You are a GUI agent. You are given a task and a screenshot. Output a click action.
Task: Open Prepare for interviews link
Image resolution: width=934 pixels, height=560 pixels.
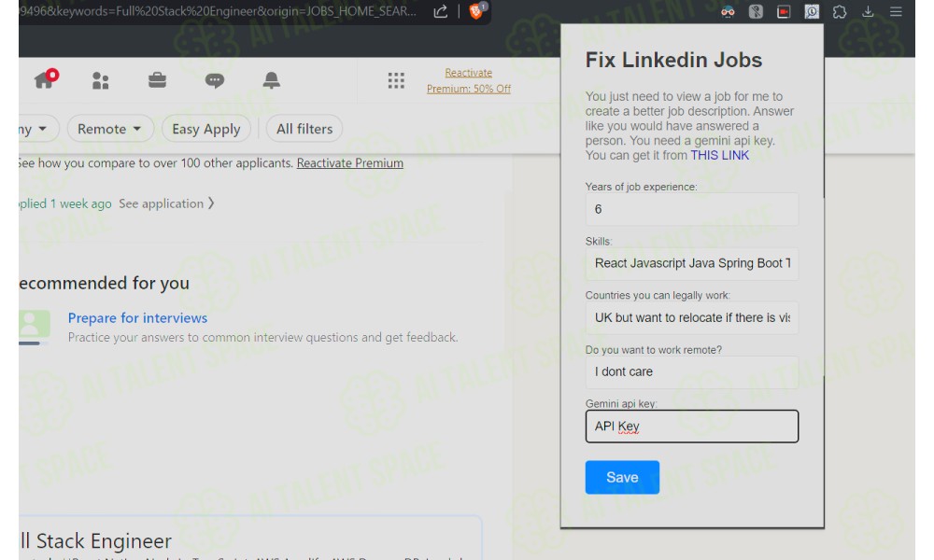click(137, 317)
